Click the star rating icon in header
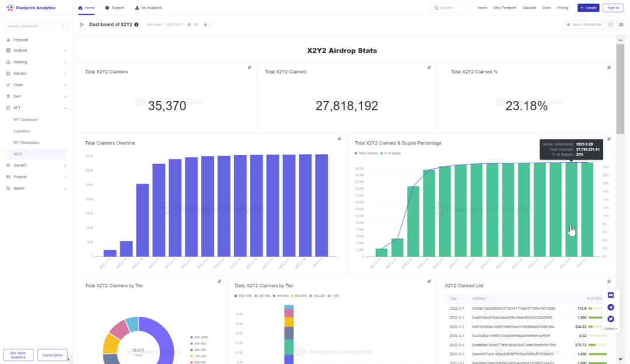 pyautogui.click(x=205, y=24)
